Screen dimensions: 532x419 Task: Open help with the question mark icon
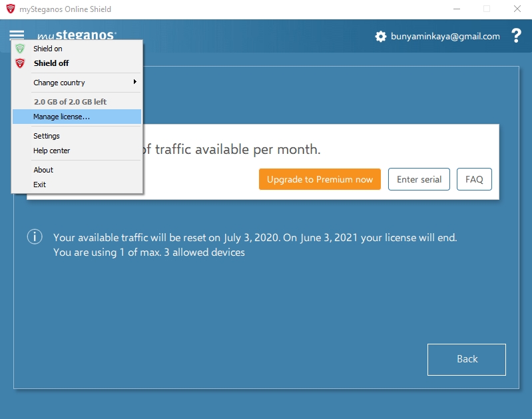coord(516,35)
